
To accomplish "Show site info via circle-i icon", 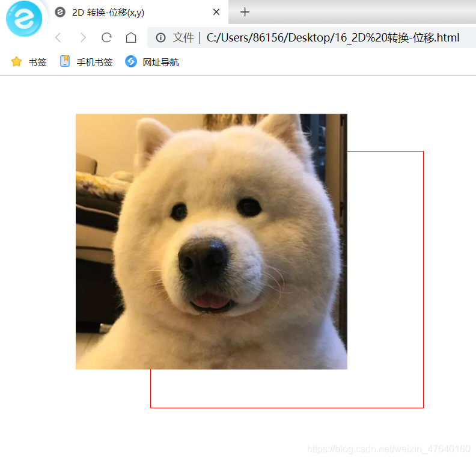I will pyautogui.click(x=160, y=38).
